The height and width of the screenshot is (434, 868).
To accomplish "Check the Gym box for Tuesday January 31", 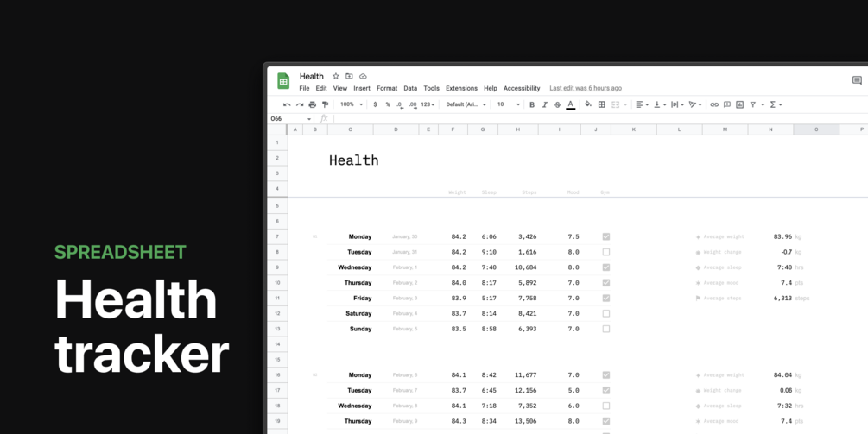I will [x=606, y=252].
